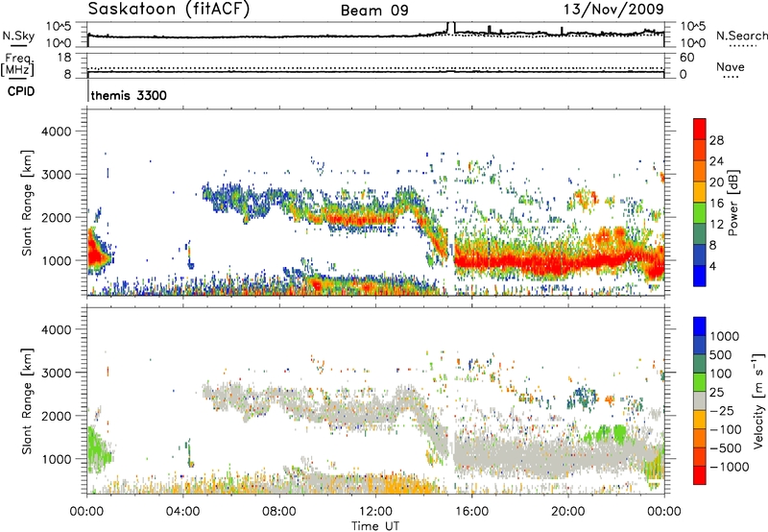The image size is (768, 532).
Task: Click the 'N.Search' legend label
Action: tap(741, 36)
